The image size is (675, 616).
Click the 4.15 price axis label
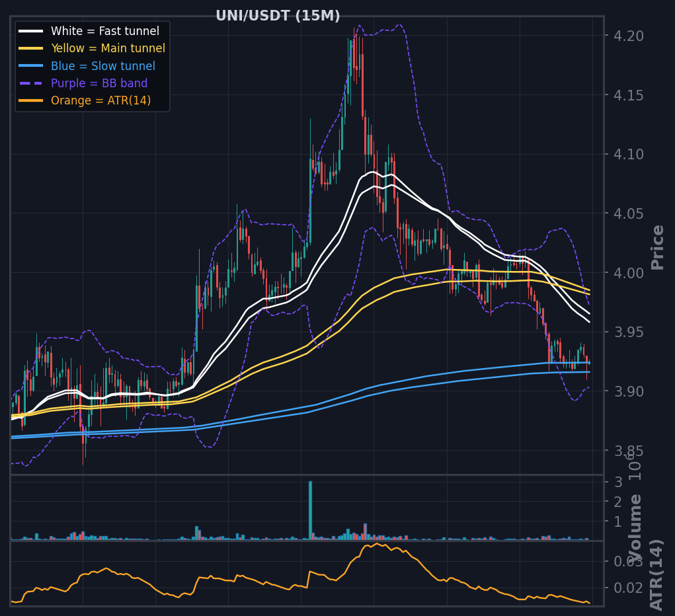point(629,95)
